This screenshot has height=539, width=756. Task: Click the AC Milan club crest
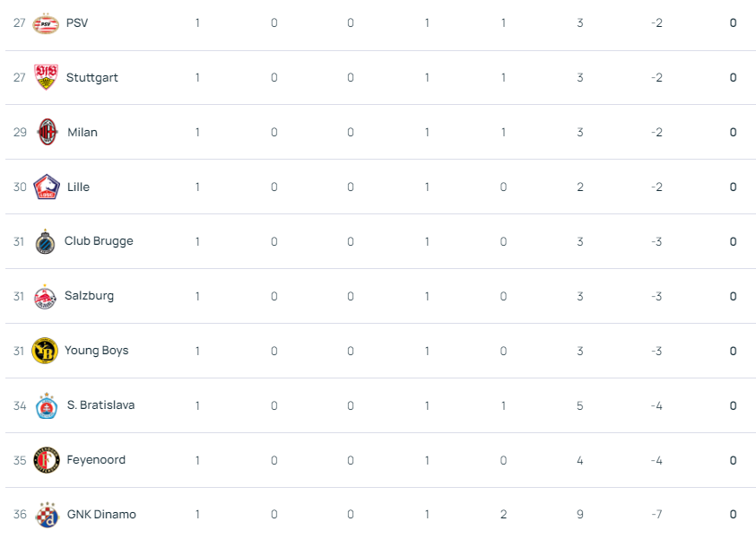pyautogui.click(x=48, y=132)
